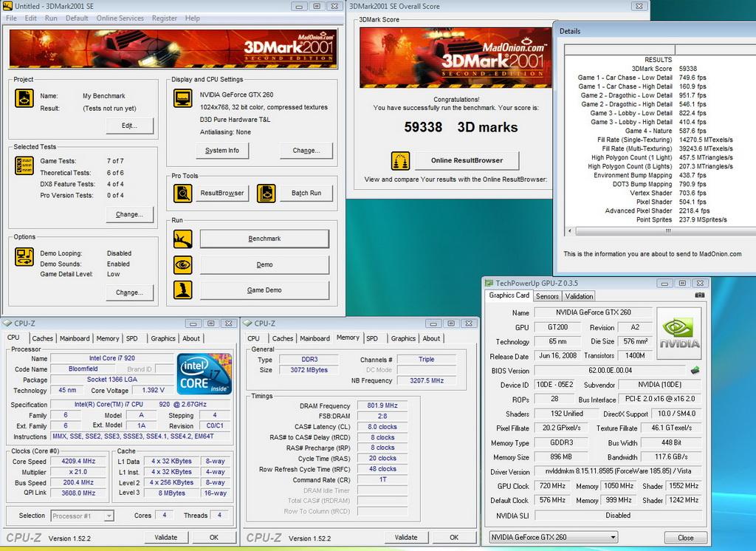The image size is (756, 551).
Task: Open the Register menu in 3DMark2001
Action: point(165,18)
